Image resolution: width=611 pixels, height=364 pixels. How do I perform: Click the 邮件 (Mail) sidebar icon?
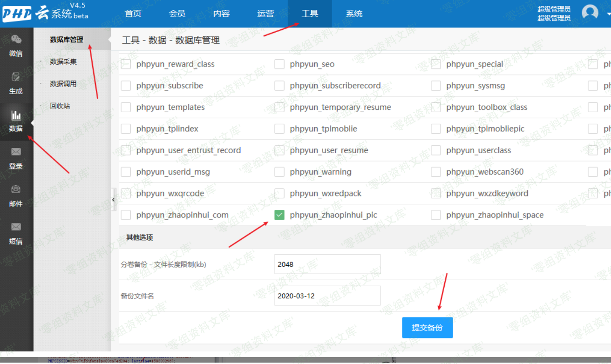coord(16,190)
